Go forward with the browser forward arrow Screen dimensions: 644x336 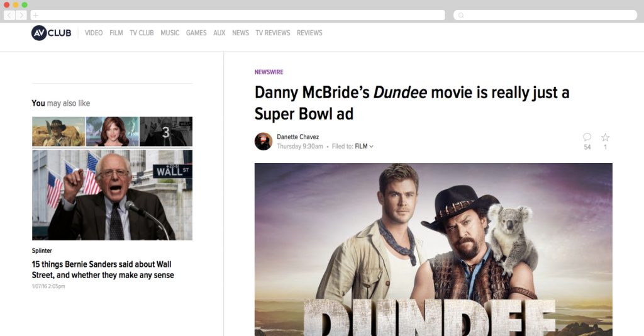pyautogui.click(x=21, y=15)
